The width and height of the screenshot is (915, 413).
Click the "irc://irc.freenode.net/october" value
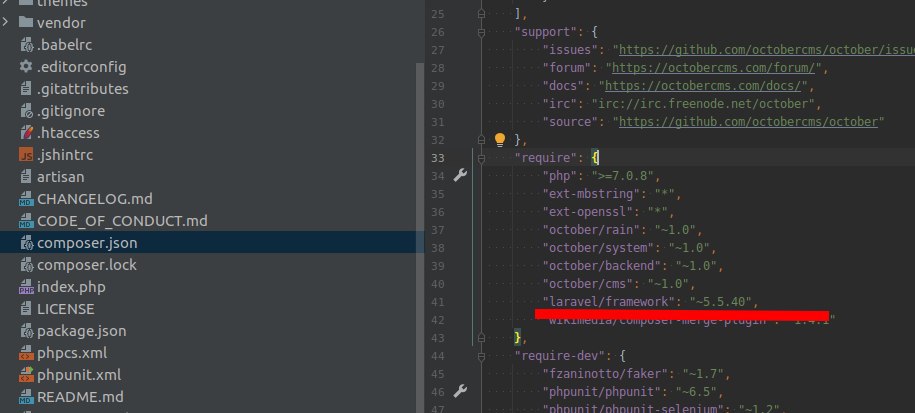click(x=703, y=104)
